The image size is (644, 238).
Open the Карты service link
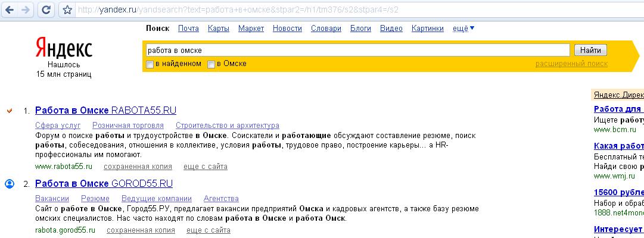[218, 29]
